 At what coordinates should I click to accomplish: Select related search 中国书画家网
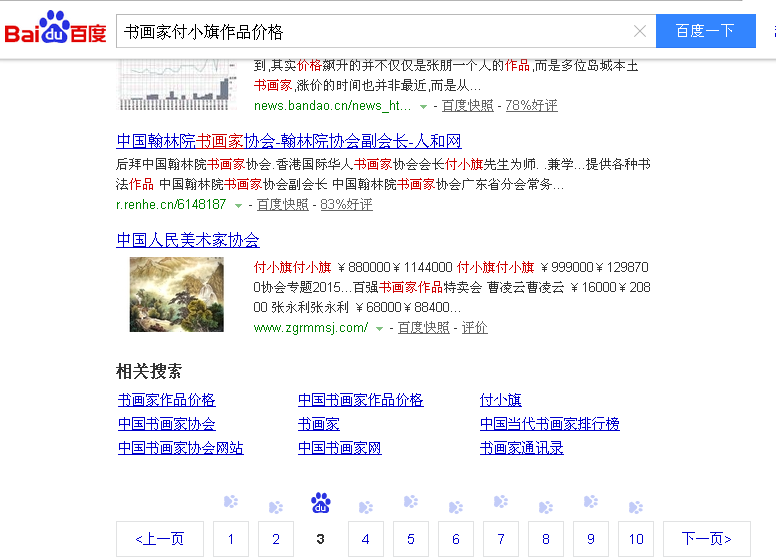340,448
